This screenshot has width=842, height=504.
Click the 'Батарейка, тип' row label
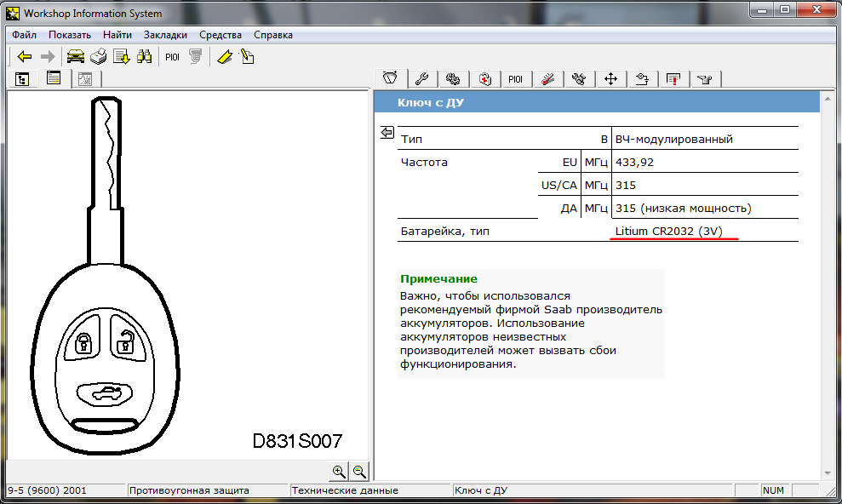444,232
